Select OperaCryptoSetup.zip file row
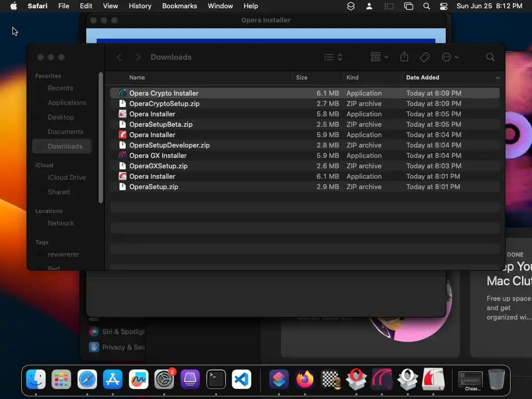This screenshot has width=532, height=399. [x=304, y=103]
